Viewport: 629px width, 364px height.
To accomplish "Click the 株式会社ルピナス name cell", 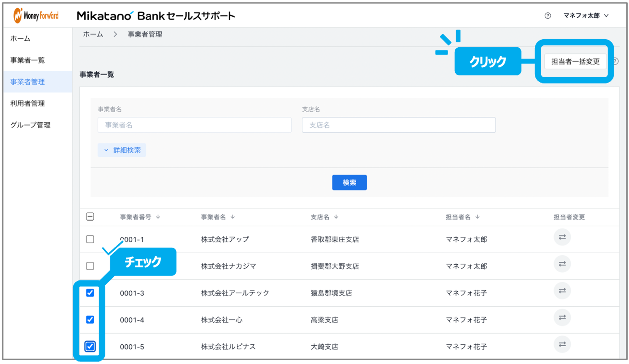I will point(228,347).
